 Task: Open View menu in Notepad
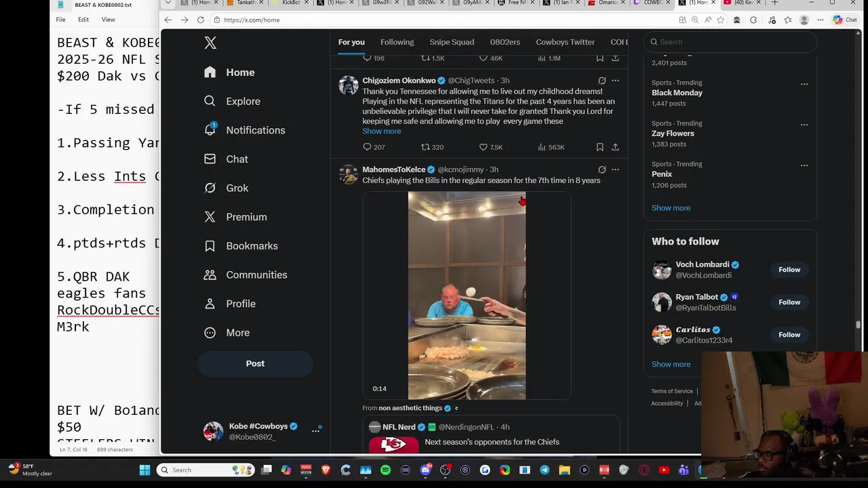(x=108, y=20)
